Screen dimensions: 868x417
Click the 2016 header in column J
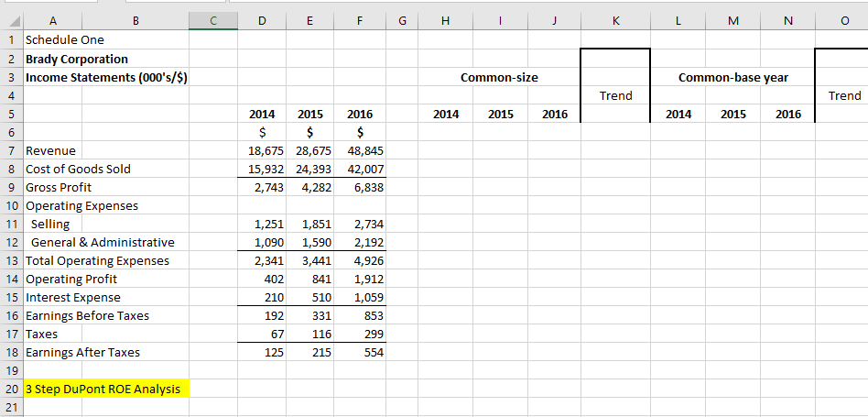pyautogui.click(x=555, y=114)
